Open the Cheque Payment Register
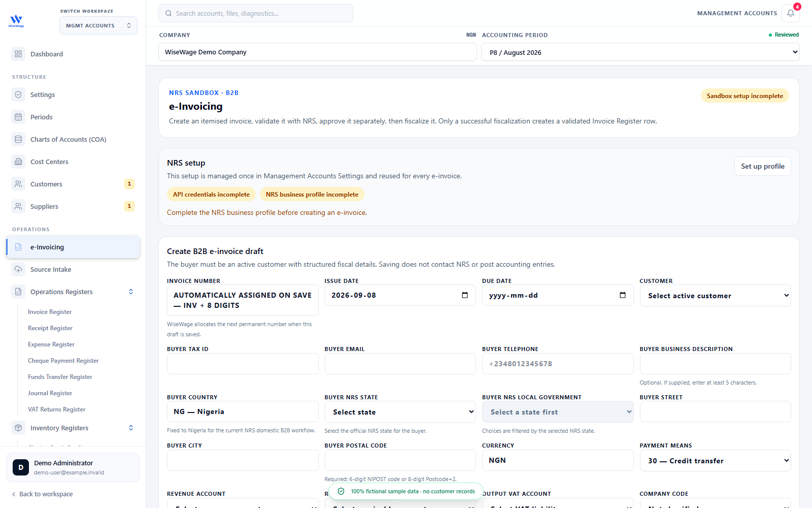Viewport: 812px width, 508px height. tap(63, 361)
